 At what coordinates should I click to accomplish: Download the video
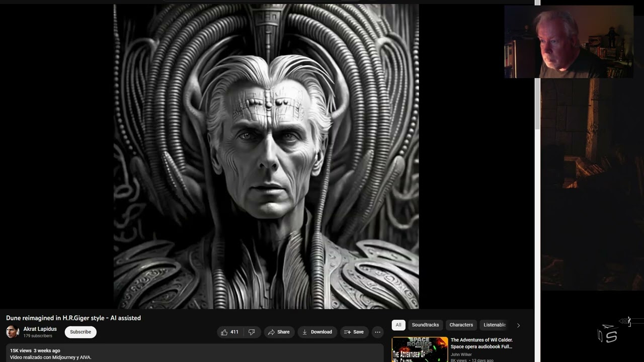[317, 332]
